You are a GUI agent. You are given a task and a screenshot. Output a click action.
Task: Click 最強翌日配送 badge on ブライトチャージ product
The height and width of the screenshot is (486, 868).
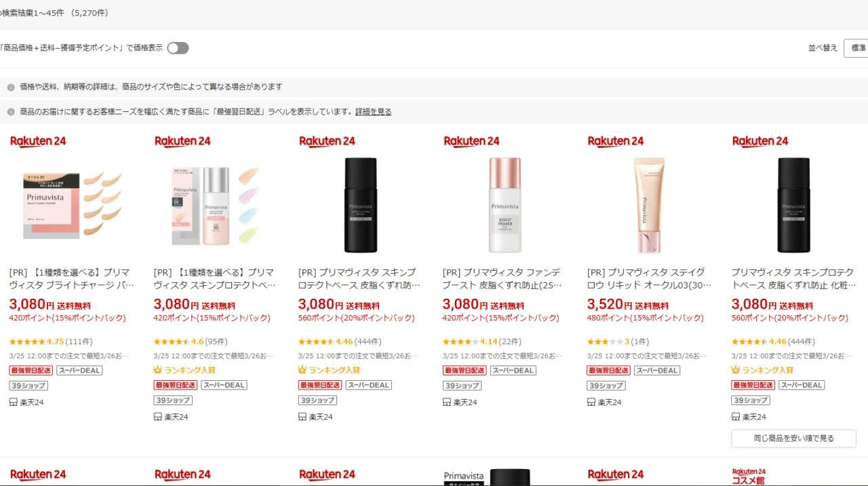31,371
